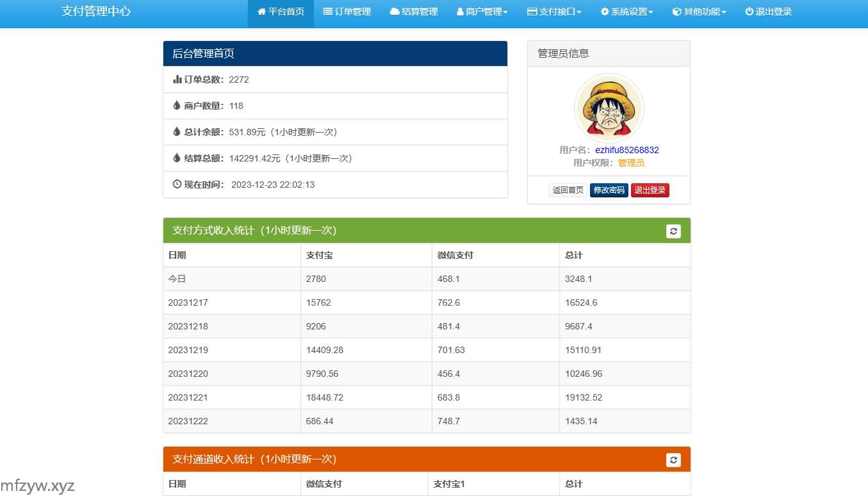Click the home icon beside 平台首页
Image resolution: width=868 pixels, height=496 pixels.
point(261,12)
